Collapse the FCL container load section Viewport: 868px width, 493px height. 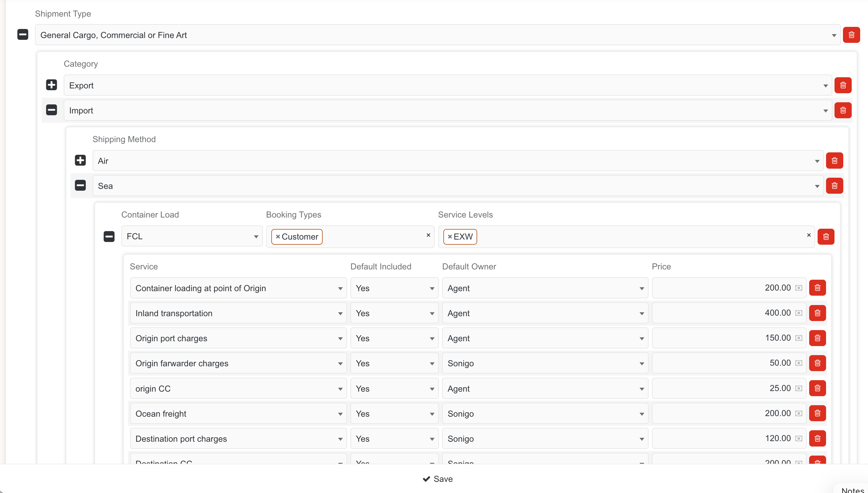click(109, 236)
